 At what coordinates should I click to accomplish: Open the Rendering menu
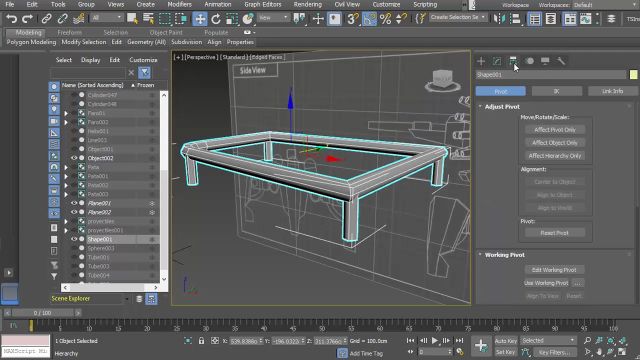click(308, 4)
